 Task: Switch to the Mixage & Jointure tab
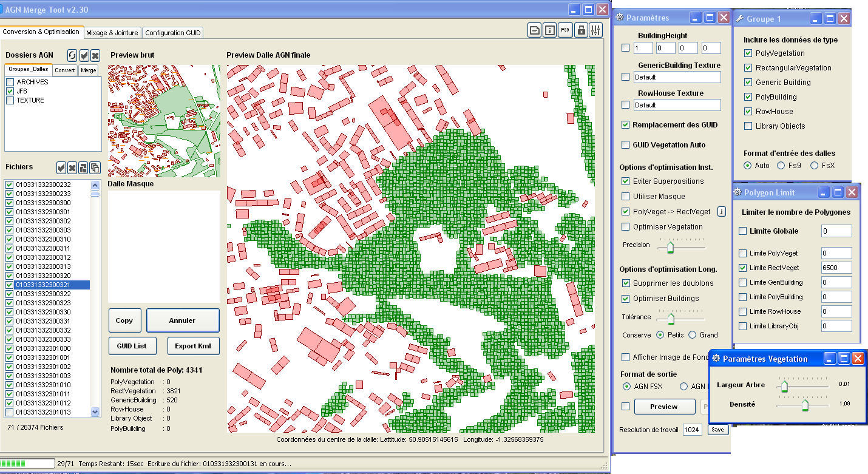click(x=112, y=33)
